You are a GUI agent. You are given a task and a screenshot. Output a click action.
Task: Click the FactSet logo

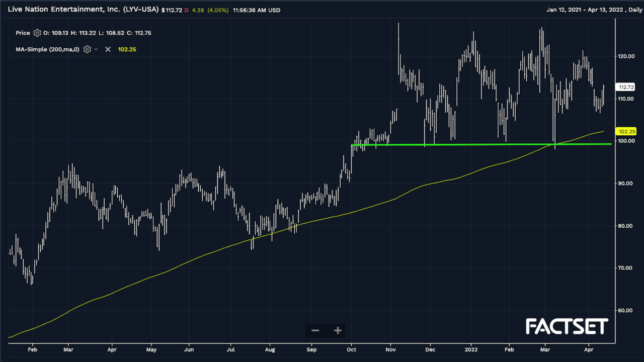(567, 327)
